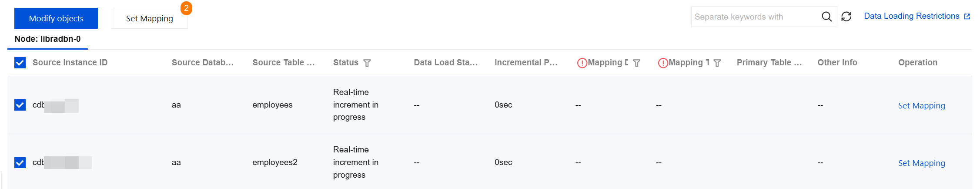Click the search magnifier icon

pos(826,17)
